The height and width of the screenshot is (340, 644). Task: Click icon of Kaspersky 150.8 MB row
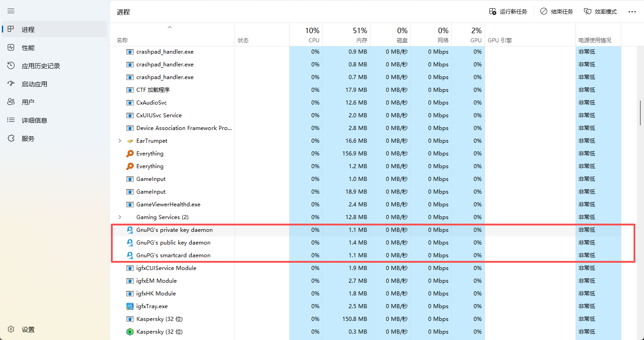pyautogui.click(x=130, y=319)
